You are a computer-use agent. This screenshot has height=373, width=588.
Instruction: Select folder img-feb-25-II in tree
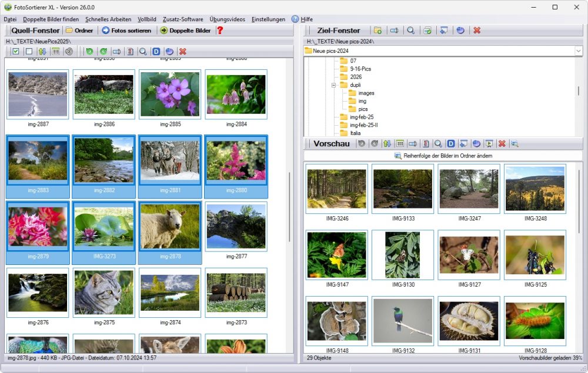[x=364, y=125]
